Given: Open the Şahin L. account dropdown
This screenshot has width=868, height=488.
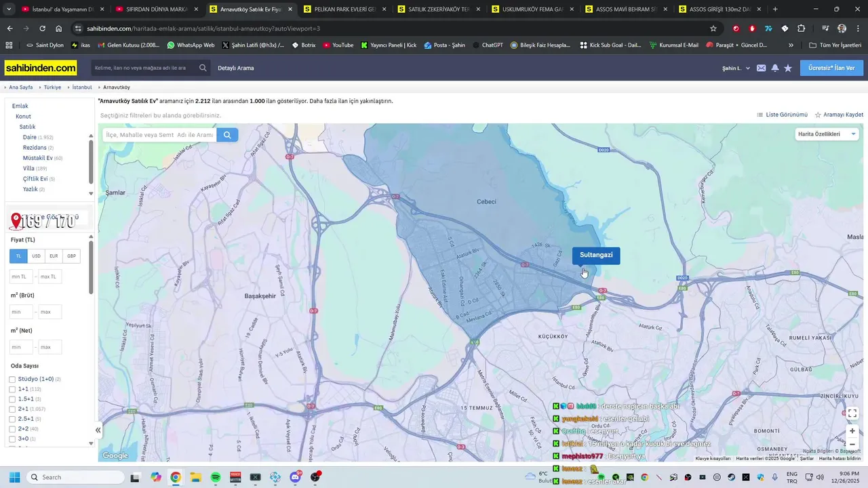Looking at the screenshot, I should 736,68.
